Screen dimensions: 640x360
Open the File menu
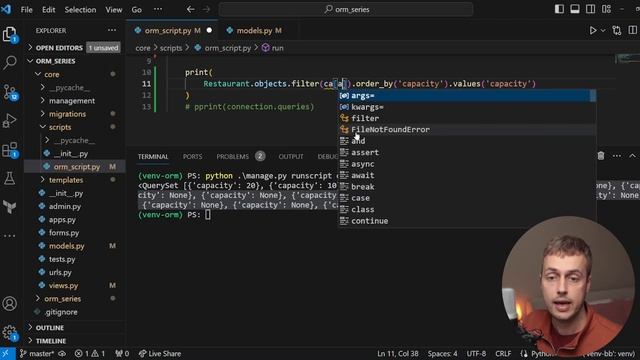point(27,9)
